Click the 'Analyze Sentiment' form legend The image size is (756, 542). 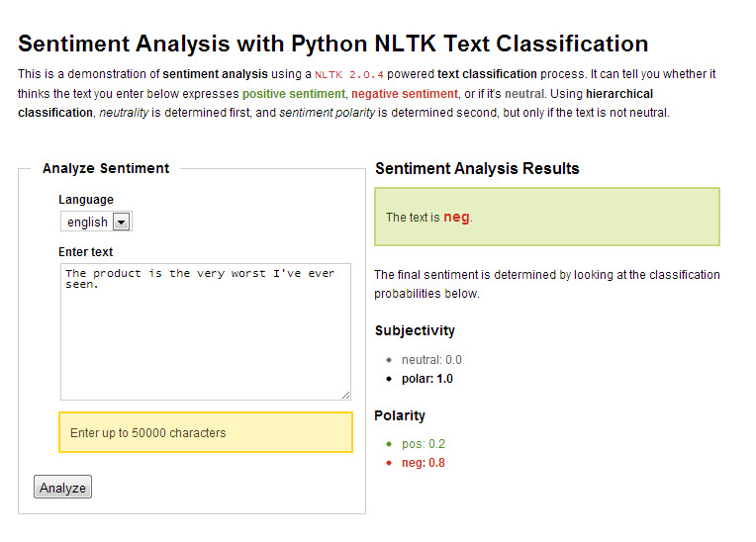click(106, 168)
